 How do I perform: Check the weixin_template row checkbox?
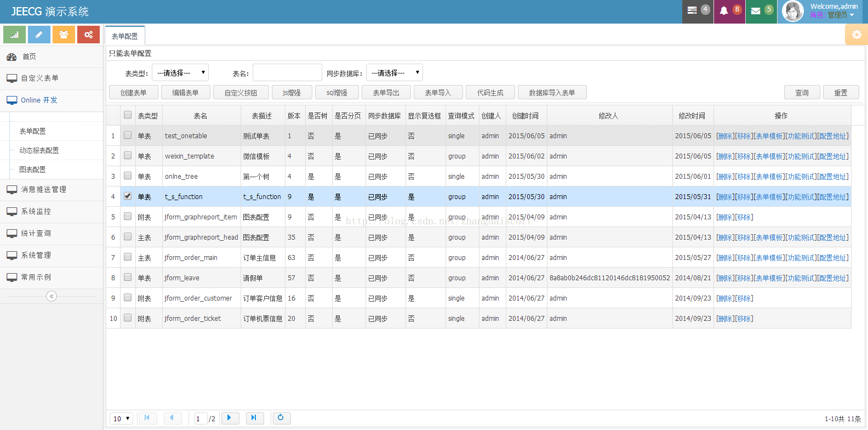tap(128, 155)
